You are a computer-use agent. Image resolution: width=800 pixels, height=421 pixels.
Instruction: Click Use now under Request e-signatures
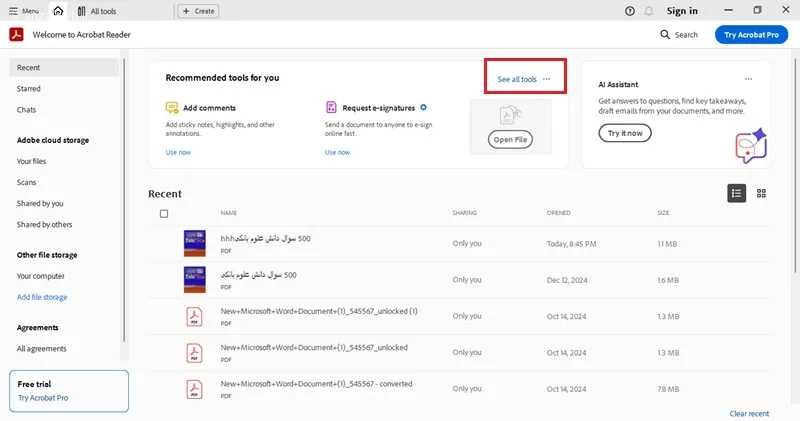(x=337, y=152)
